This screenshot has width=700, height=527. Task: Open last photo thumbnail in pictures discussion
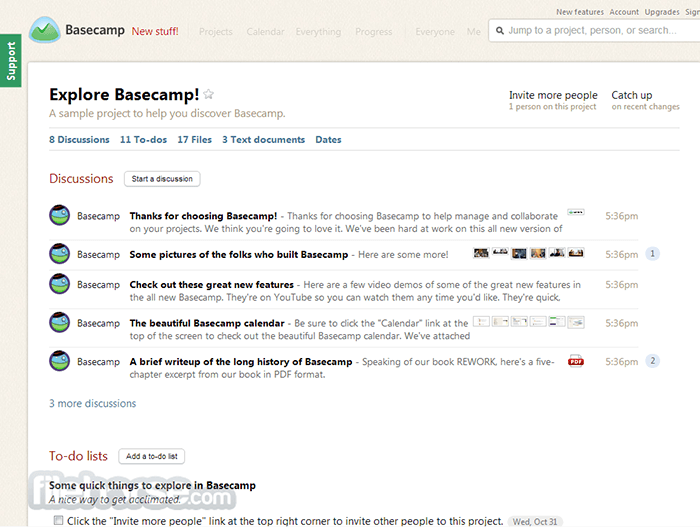point(576,253)
